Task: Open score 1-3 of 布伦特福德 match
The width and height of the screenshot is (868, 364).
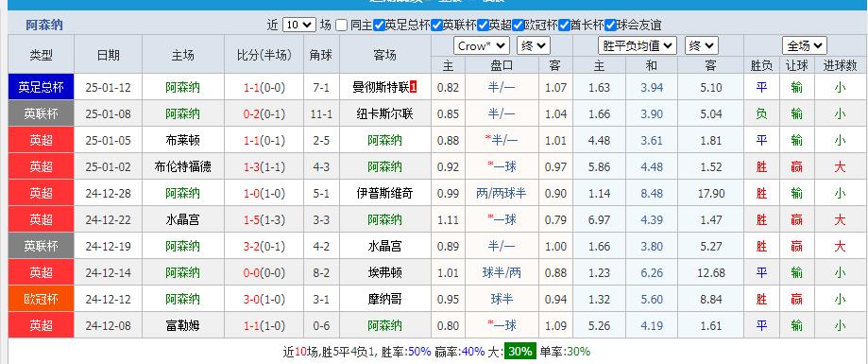Action: click(253, 166)
